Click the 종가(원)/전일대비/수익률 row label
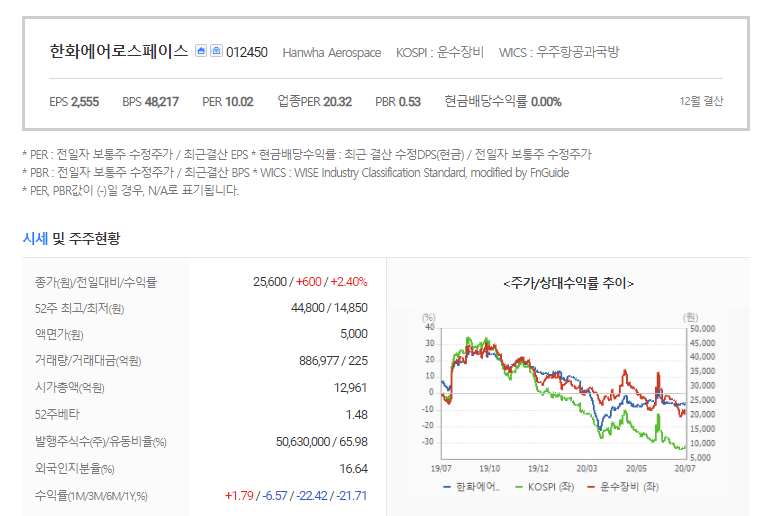The image size is (769, 516). point(96,282)
